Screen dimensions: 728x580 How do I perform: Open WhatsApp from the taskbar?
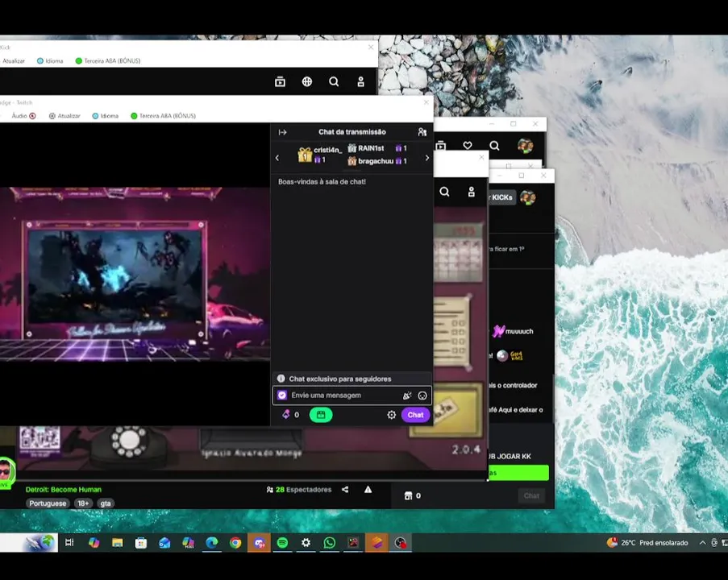coord(330,542)
